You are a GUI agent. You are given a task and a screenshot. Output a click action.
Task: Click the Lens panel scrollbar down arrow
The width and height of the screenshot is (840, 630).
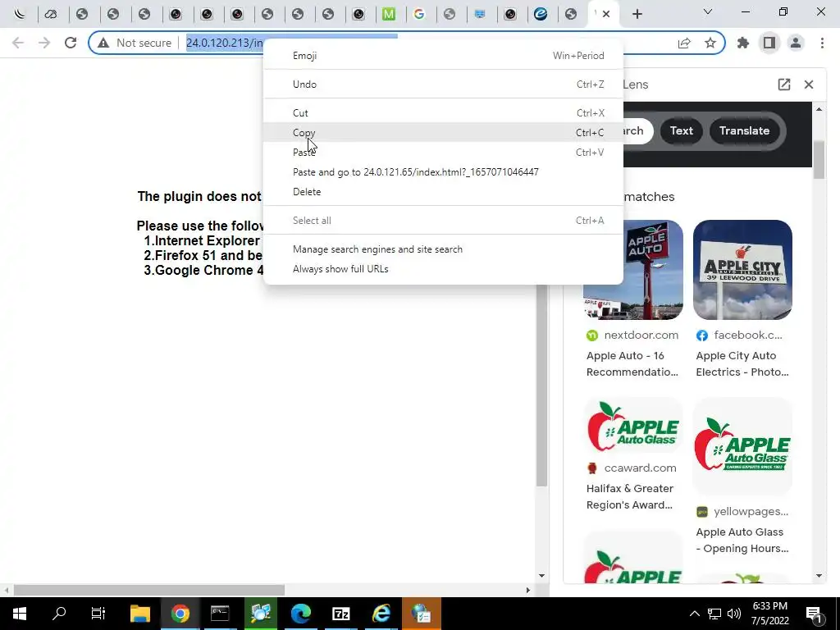tap(819, 576)
